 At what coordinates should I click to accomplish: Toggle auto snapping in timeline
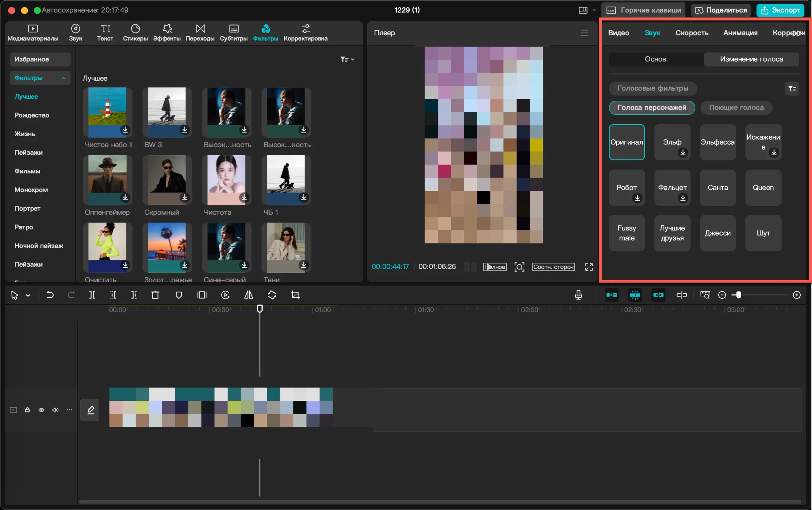(x=635, y=295)
